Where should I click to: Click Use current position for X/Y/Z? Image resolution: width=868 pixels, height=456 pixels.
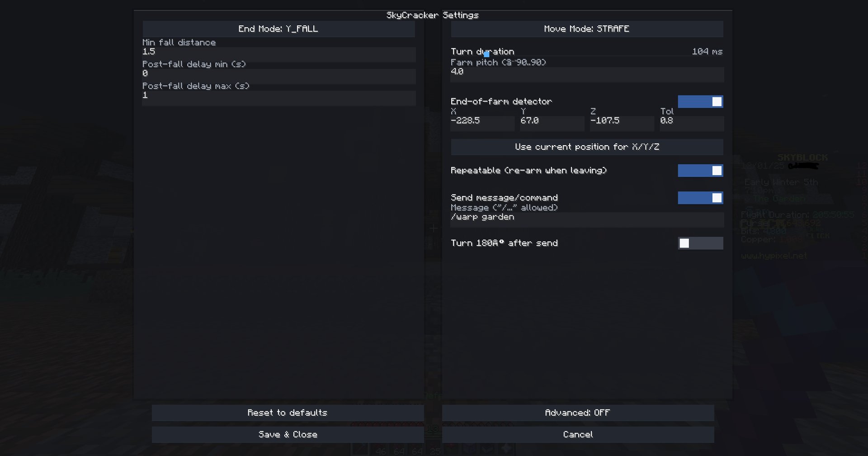587,147
